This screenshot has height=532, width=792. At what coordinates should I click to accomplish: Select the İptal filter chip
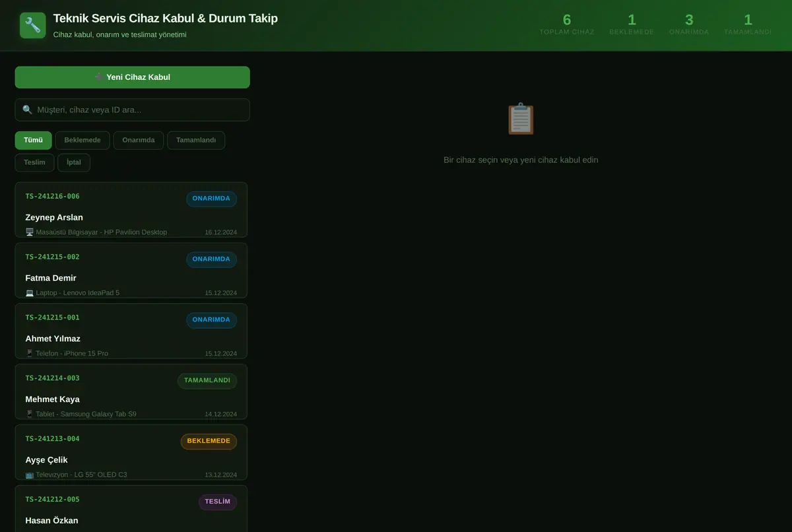(x=74, y=162)
